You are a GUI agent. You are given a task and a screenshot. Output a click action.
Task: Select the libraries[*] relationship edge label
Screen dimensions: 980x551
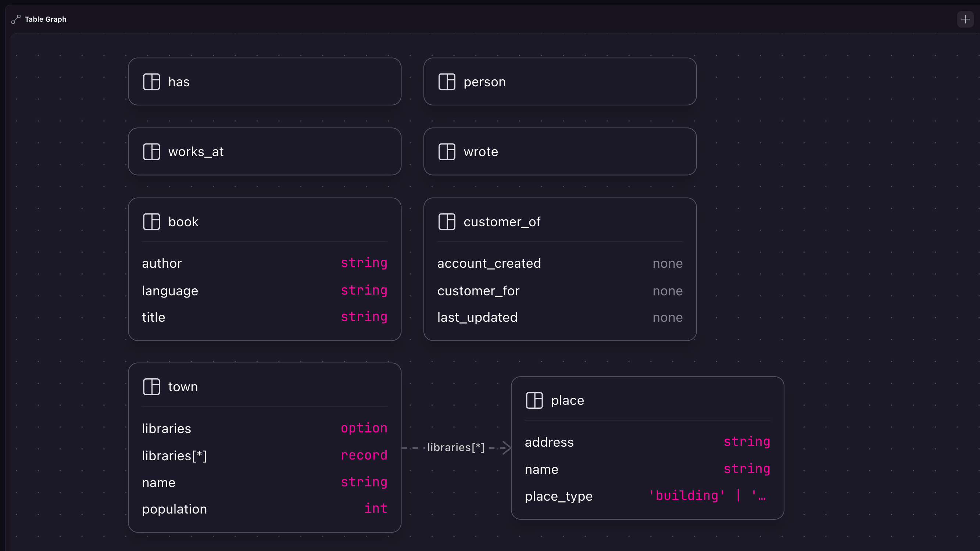pyautogui.click(x=455, y=447)
